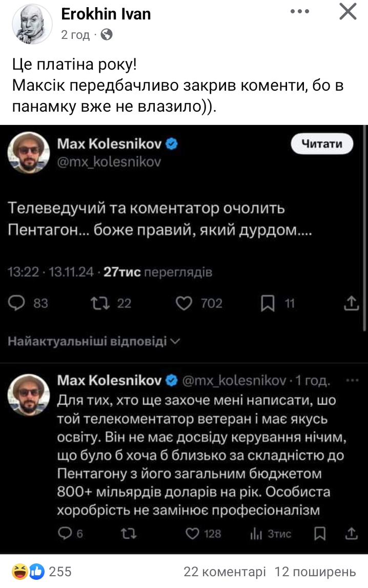View the 22 коментарі comments
368x588 pixels.
coord(224,572)
